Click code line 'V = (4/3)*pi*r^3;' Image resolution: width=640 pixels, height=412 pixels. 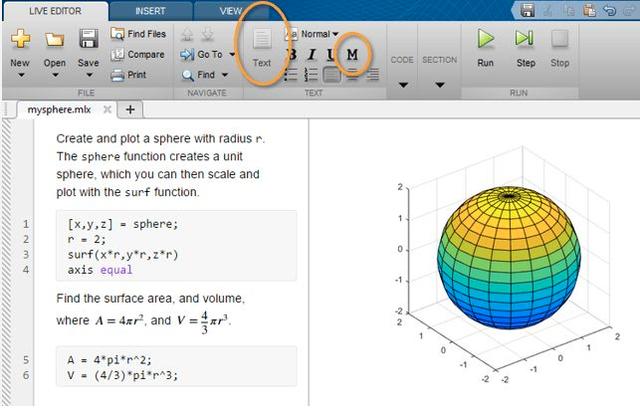pos(123,375)
